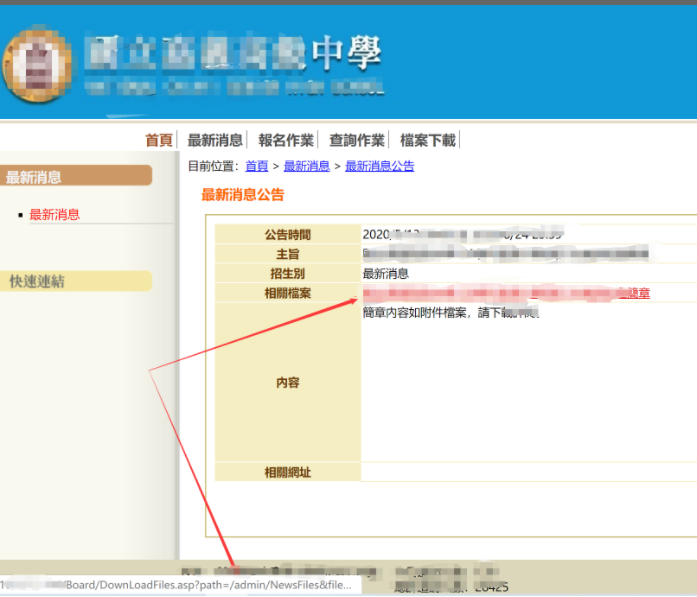Open the 最新消息 navigation menu item
The image size is (697, 597).
pyautogui.click(x=215, y=140)
